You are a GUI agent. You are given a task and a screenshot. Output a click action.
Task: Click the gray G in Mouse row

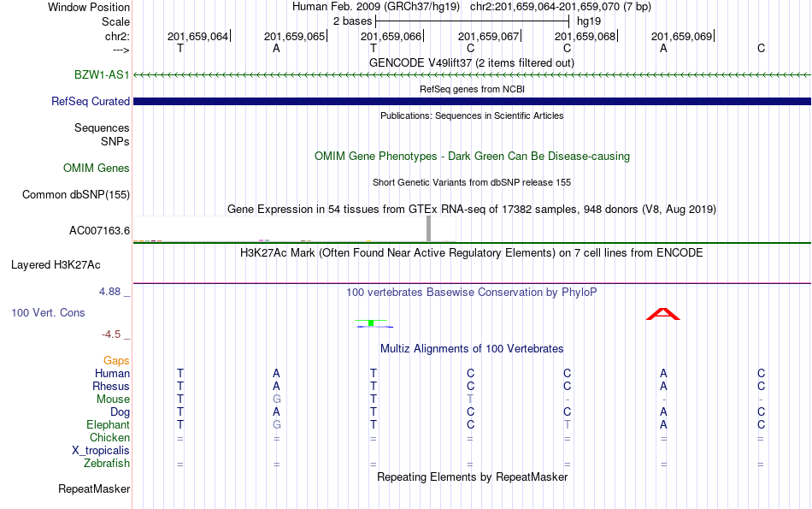[x=277, y=400]
